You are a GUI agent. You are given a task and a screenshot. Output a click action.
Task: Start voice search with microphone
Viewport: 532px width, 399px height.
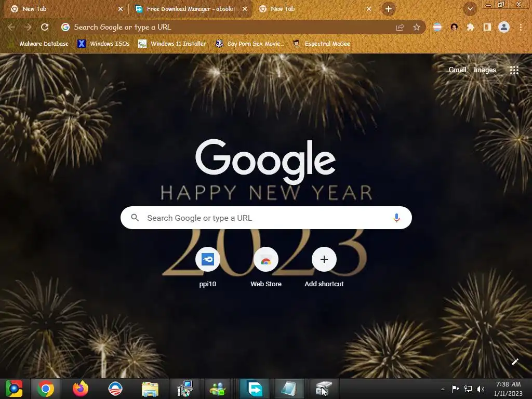396,218
